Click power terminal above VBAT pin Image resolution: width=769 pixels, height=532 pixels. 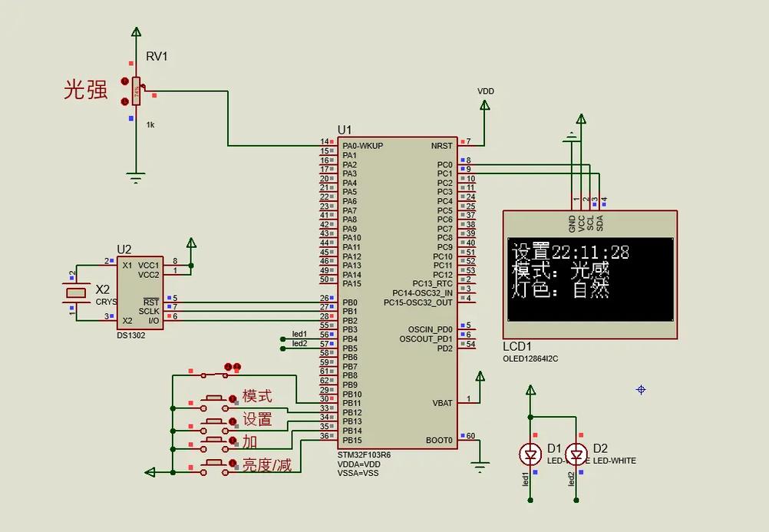(x=480, y=376)
